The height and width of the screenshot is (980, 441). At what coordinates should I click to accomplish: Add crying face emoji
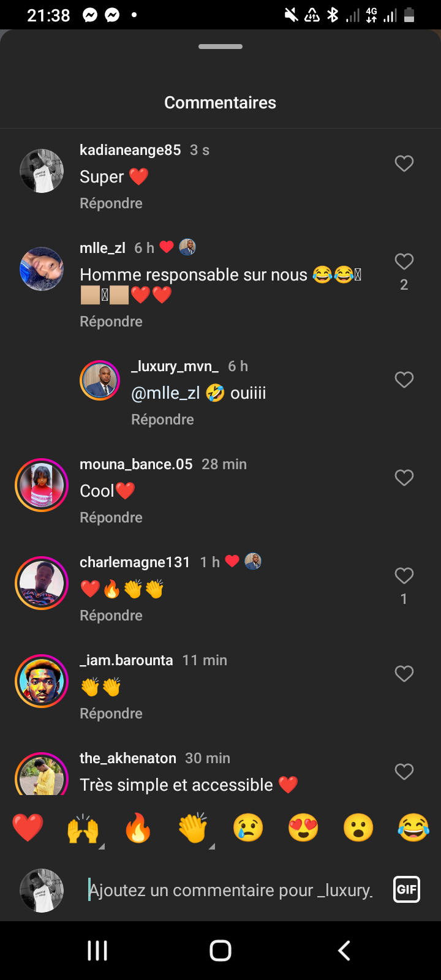tap(248, 828)
